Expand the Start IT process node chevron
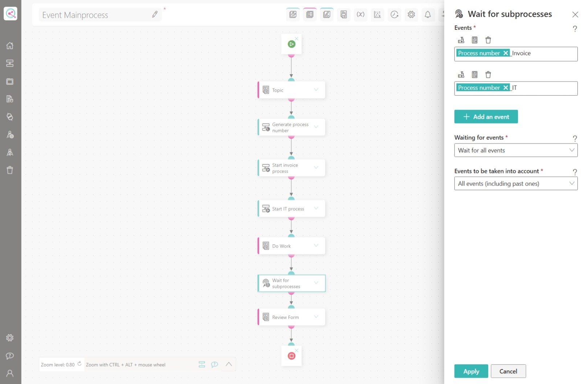 (x=316, y=208)
